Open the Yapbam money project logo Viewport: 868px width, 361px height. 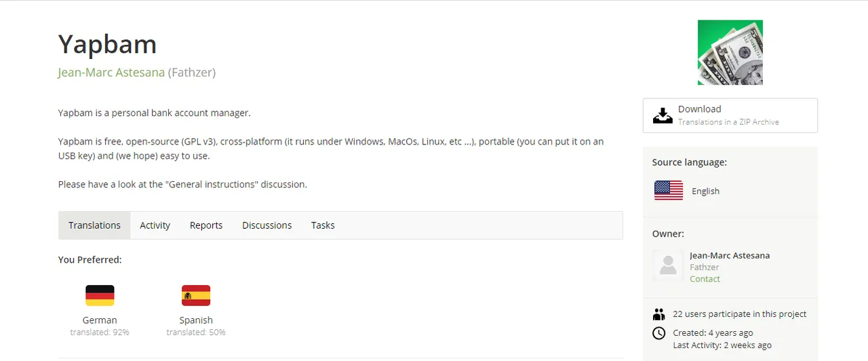click(730, 52)
